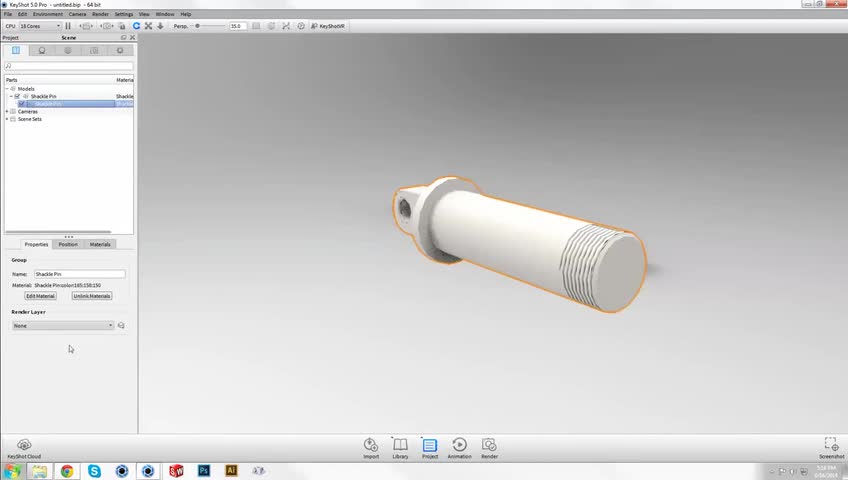Select the Scene Sets row in scene tree

pos(30,119)
